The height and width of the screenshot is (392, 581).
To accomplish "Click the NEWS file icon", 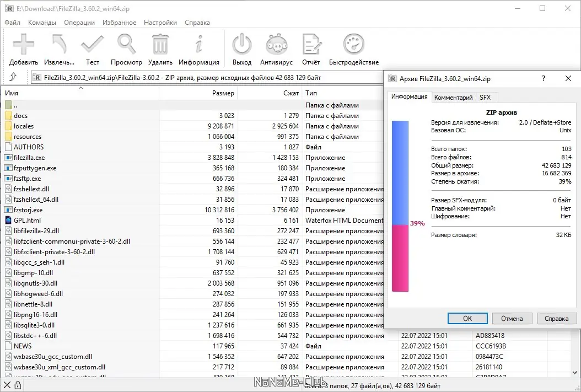I will (x=8, y=346).
